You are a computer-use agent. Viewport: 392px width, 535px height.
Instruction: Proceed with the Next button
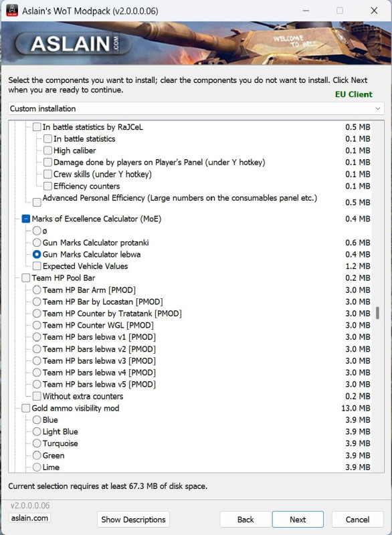[x=298, y=520]
